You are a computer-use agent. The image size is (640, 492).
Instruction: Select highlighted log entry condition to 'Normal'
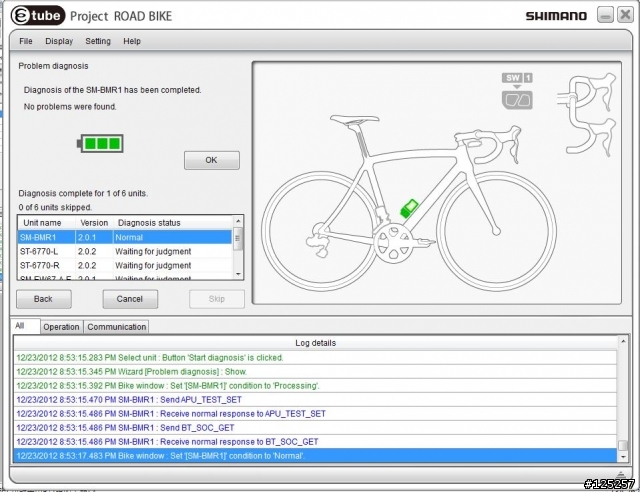coord(316,456)
